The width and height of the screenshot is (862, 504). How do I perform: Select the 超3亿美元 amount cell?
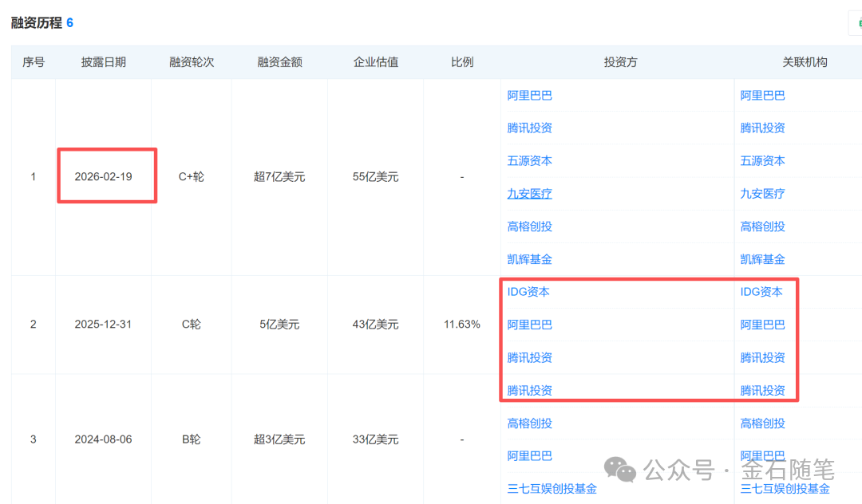coord(279,439)
